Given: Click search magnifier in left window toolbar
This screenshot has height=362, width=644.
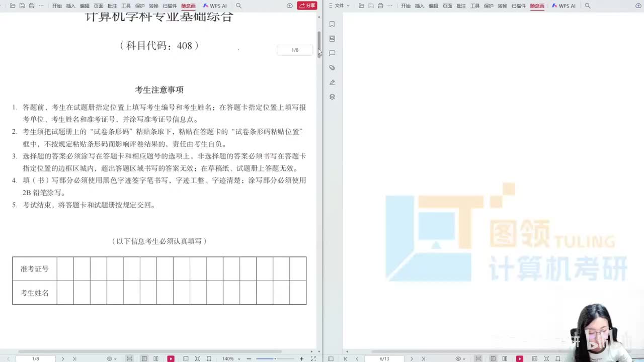Looking at the screenshot, I should click(x=239, y=6).
